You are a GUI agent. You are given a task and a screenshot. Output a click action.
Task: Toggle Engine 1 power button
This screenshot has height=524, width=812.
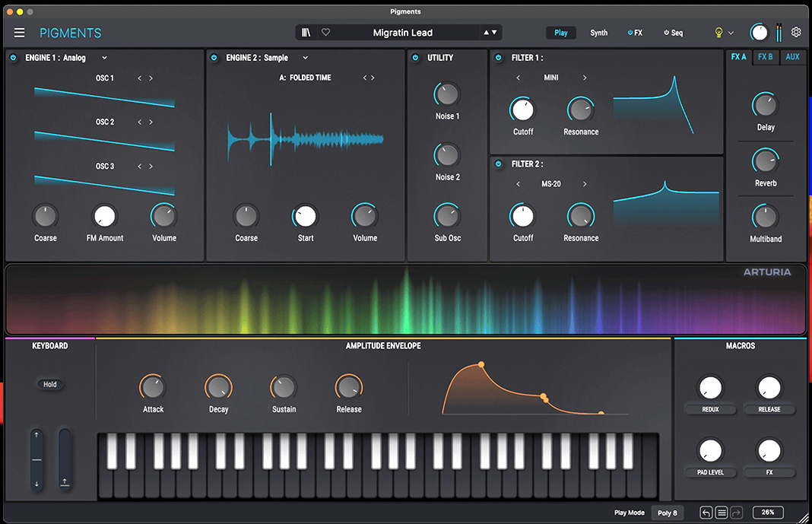coord(14,58)
